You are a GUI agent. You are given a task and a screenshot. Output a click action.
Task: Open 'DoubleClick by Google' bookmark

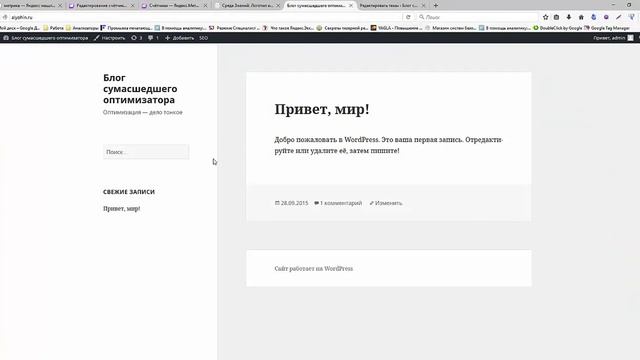tap(558, 28)
